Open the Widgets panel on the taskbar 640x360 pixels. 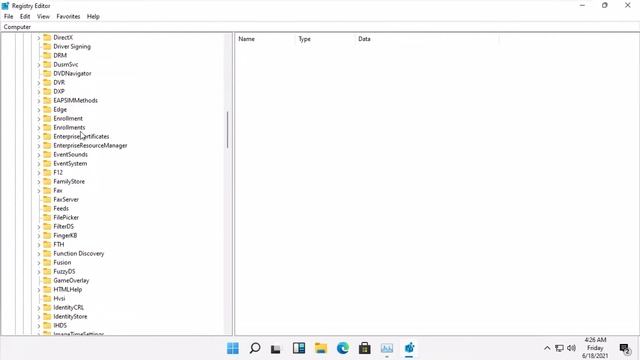coord(299,348)
